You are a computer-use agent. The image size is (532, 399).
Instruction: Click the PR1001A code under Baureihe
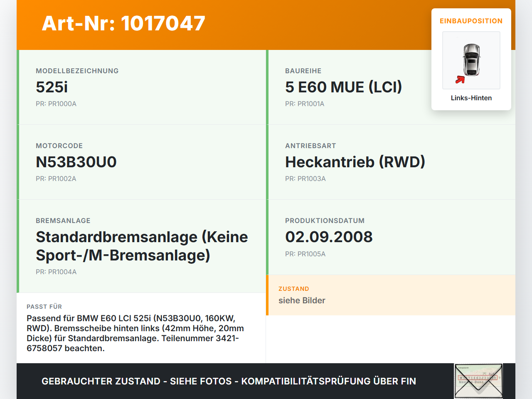305,104
